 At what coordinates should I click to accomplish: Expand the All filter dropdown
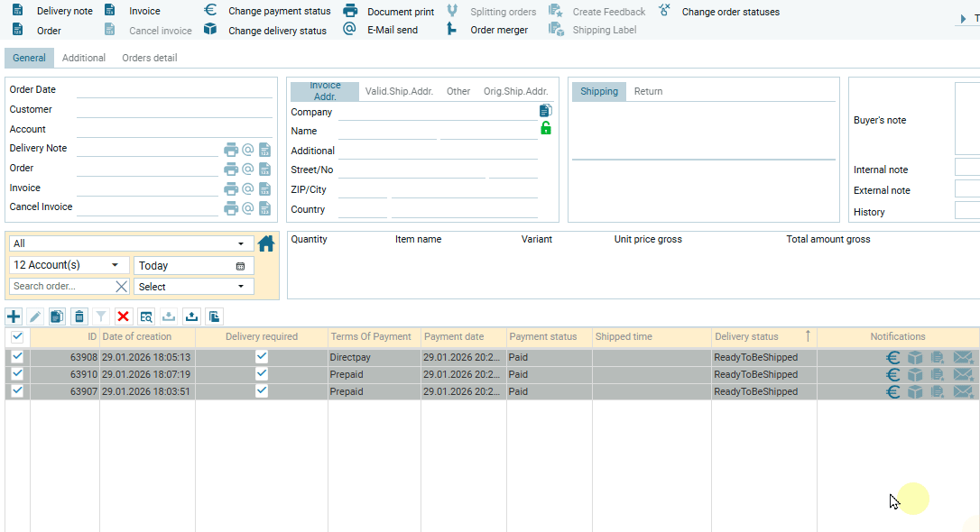click(240, 243)
